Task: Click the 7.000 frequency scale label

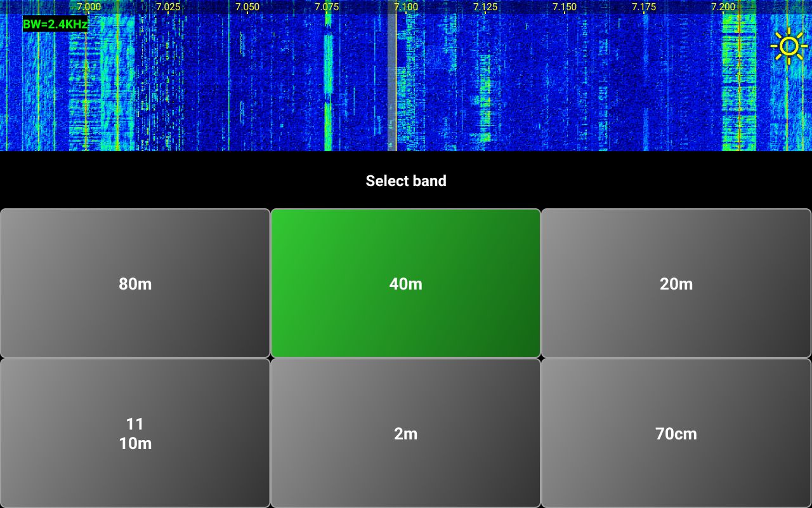Action: (89, 7)
